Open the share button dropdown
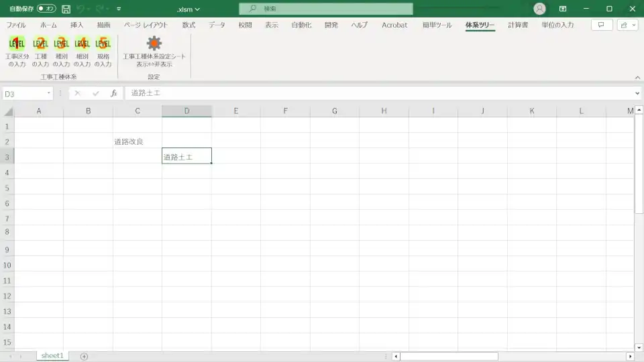This screenshot has height=362, width=644. pos(628,25)
